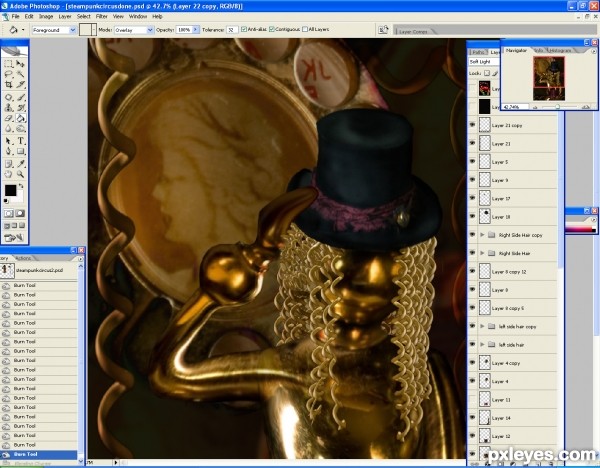Open the File Browser icon in options bar

(383, 29)
